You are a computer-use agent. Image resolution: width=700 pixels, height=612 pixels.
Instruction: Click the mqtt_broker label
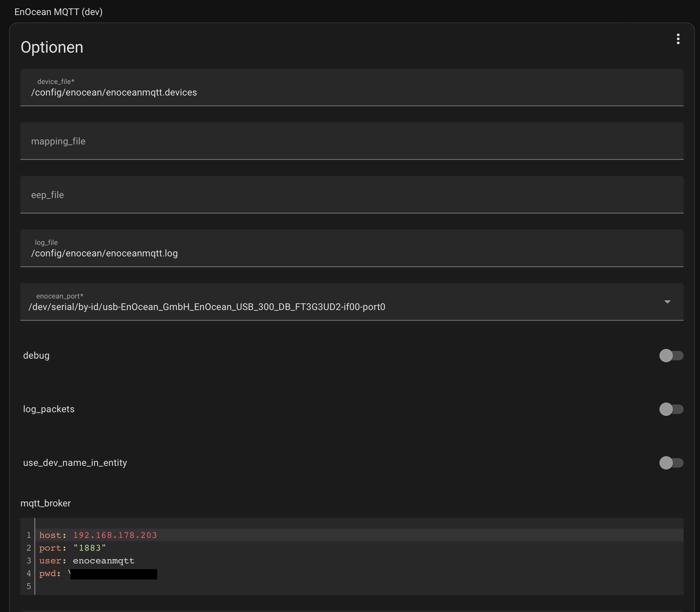point(46,503)
